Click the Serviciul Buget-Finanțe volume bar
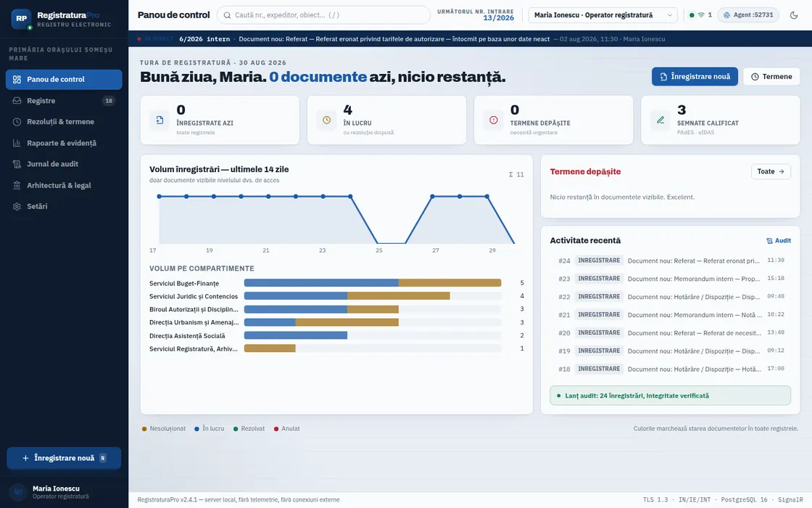812x508 pixels. click(x=373, y=283)
